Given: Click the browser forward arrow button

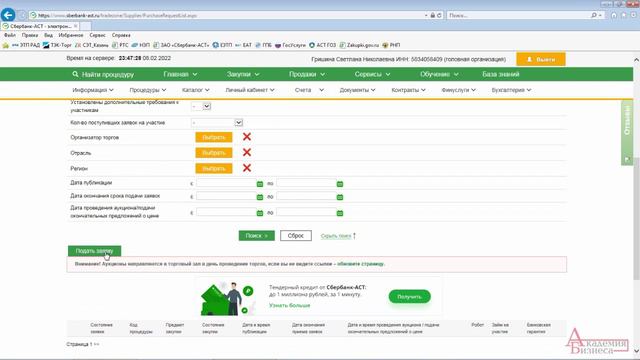Looking at the screenshot, I should tap(22, 15).
